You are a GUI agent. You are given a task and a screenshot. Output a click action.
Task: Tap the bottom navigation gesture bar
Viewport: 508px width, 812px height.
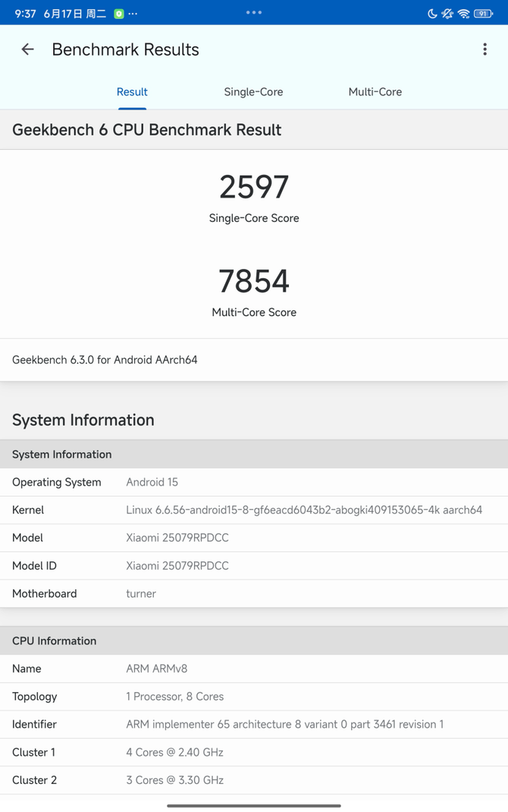click(254, 806)
